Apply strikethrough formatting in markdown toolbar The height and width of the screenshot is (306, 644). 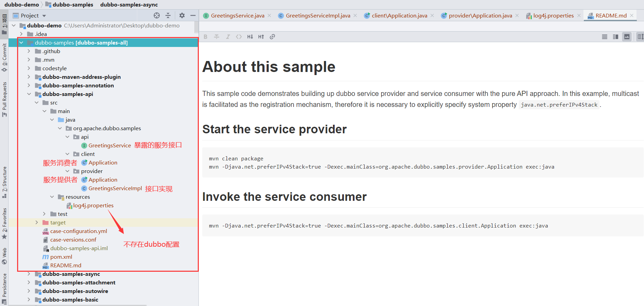[x=217, y=37]
